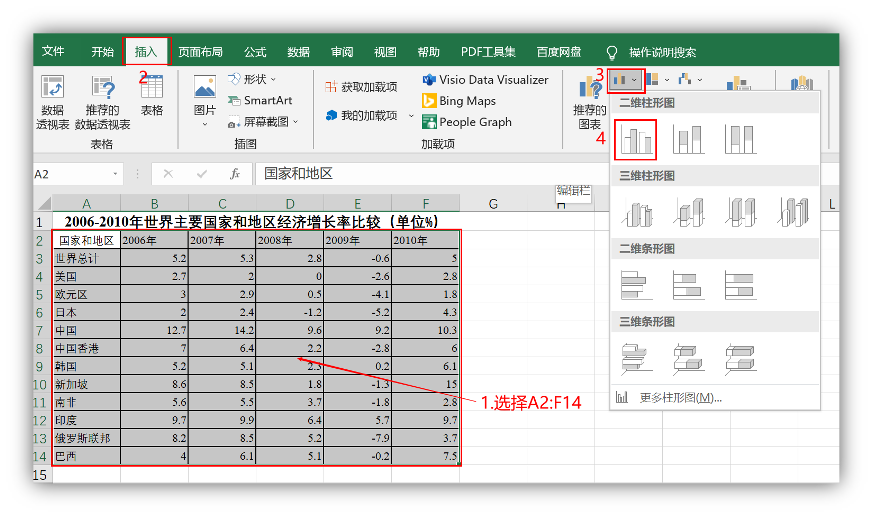This screenshot has height=516, width=872.
Task: Go to the 审阅 tab
Action: coord(342,52)
